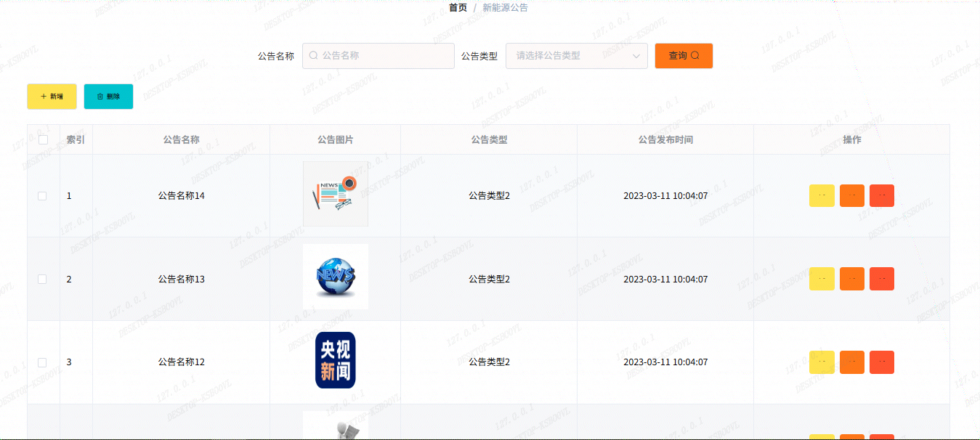Click the 索引 column header
The width and height of the screenshot is (980, 440).
click(76, 139)
